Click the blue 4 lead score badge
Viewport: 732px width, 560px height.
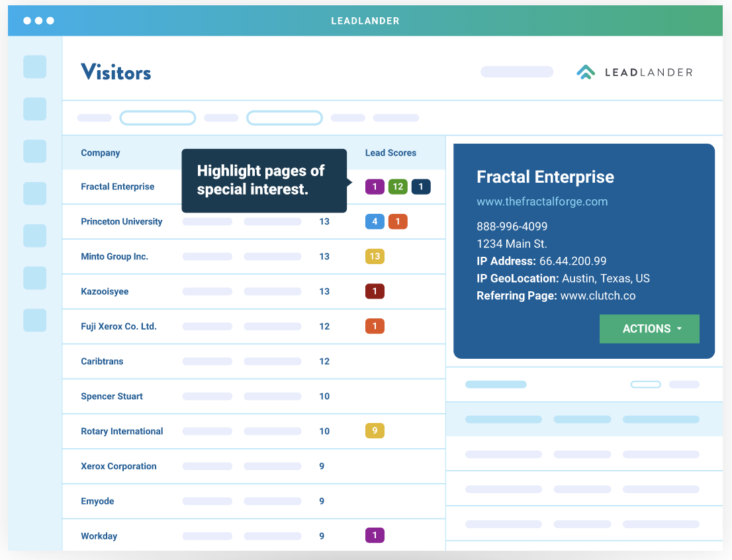375,221
